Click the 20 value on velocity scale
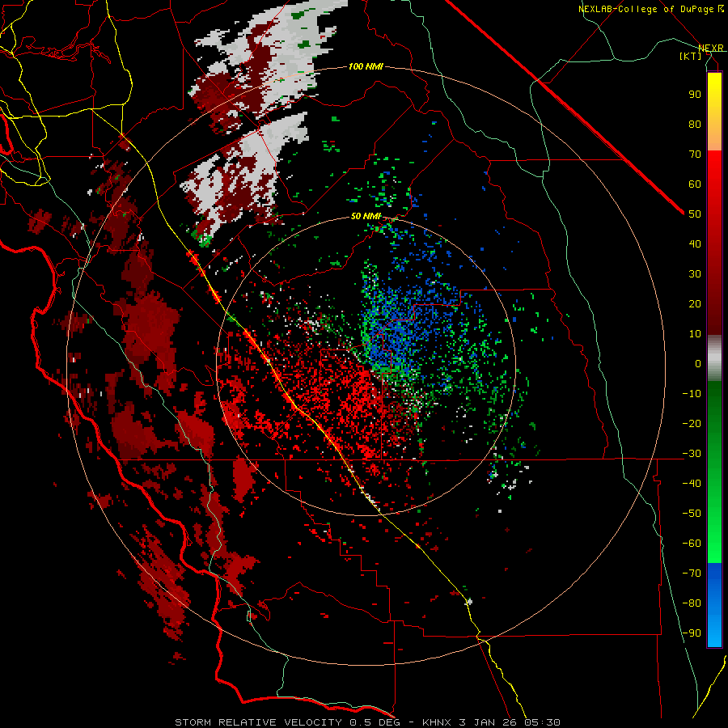This screenshot has height=728, width=728. click(695, 304)
